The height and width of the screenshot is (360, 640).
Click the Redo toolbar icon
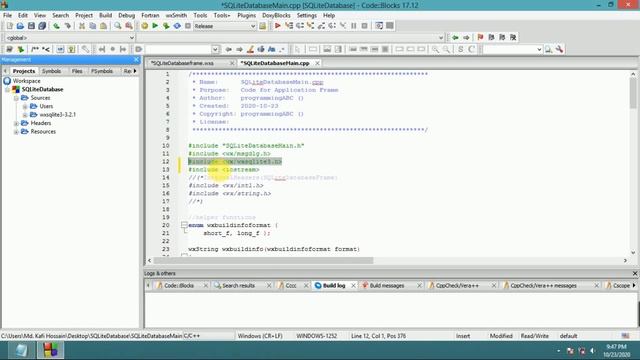click(67, 26)
